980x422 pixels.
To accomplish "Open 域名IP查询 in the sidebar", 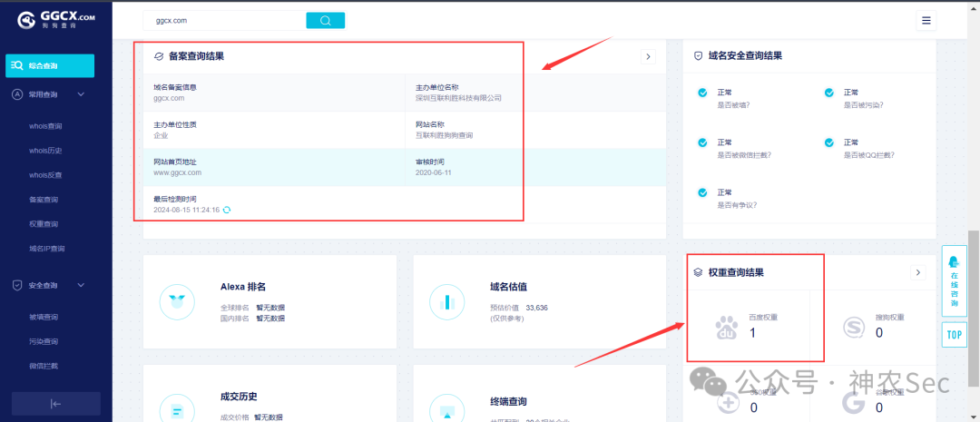I will click(47, 248).
